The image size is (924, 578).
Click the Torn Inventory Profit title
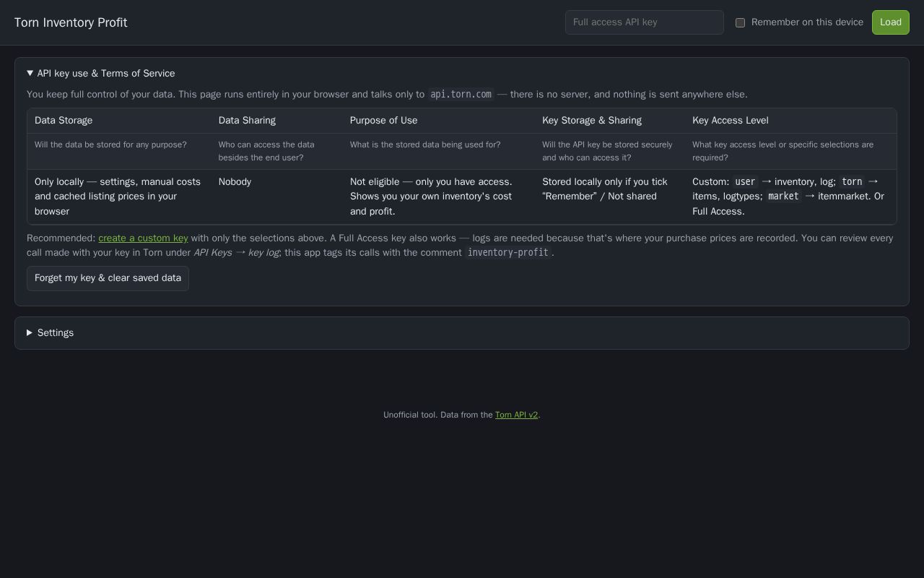(x=71, y=22)
